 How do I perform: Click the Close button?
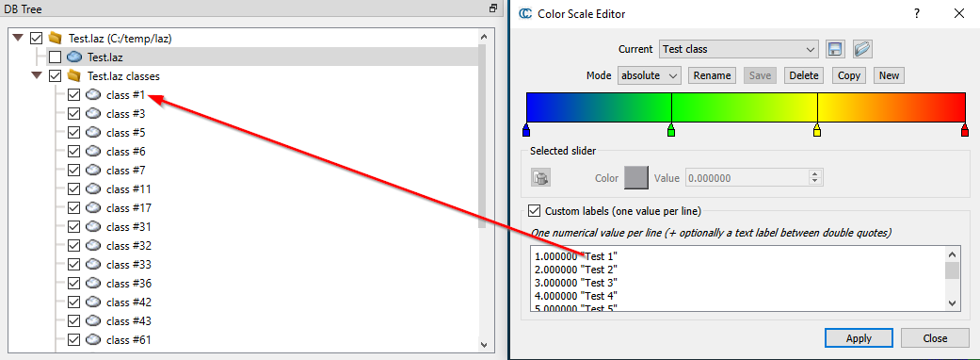click(935, 338)
